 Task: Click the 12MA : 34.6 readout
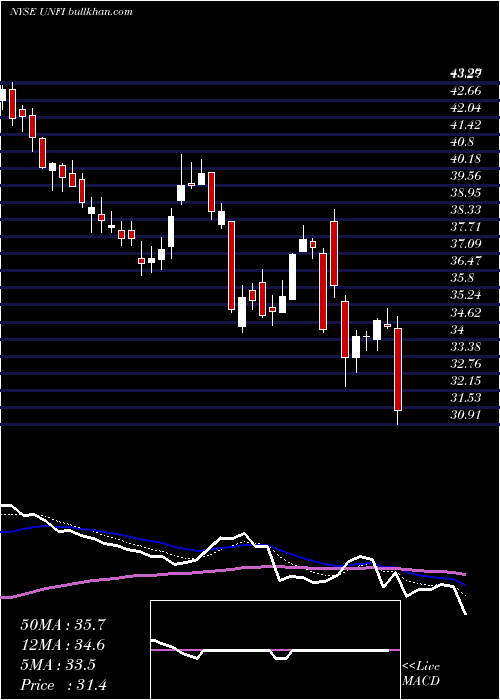pos(63,645)
